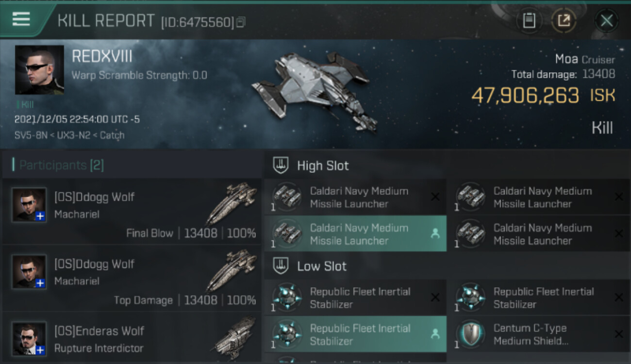
Task: Open the hamburger menu
Action: point(21,19)
